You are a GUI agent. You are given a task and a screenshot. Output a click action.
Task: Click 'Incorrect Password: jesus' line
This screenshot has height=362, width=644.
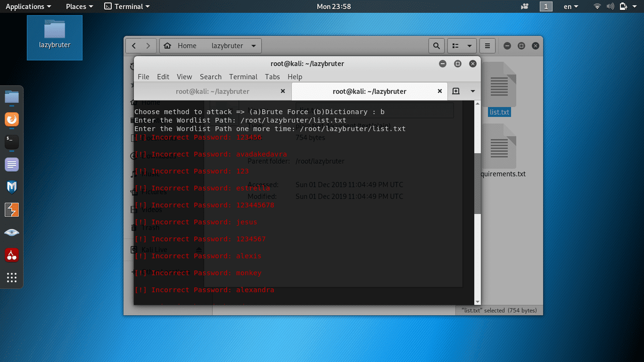pyautogui.click(x=196, y=222)
